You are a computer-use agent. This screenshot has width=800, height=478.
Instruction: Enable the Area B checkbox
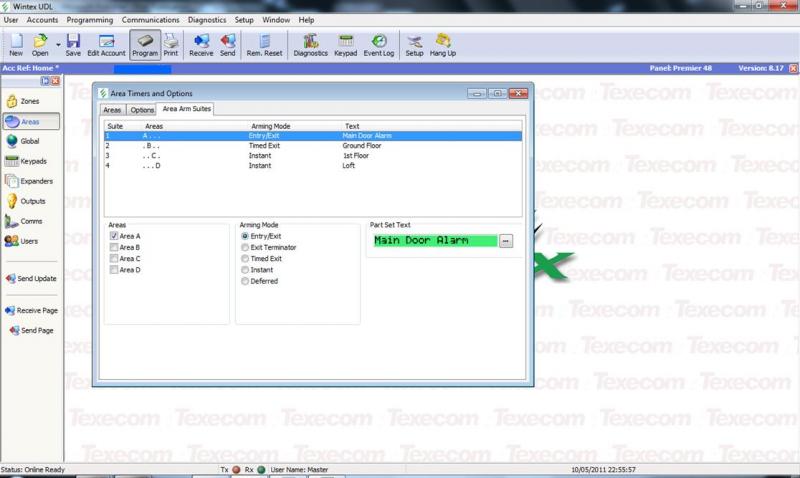pos(113,247)
